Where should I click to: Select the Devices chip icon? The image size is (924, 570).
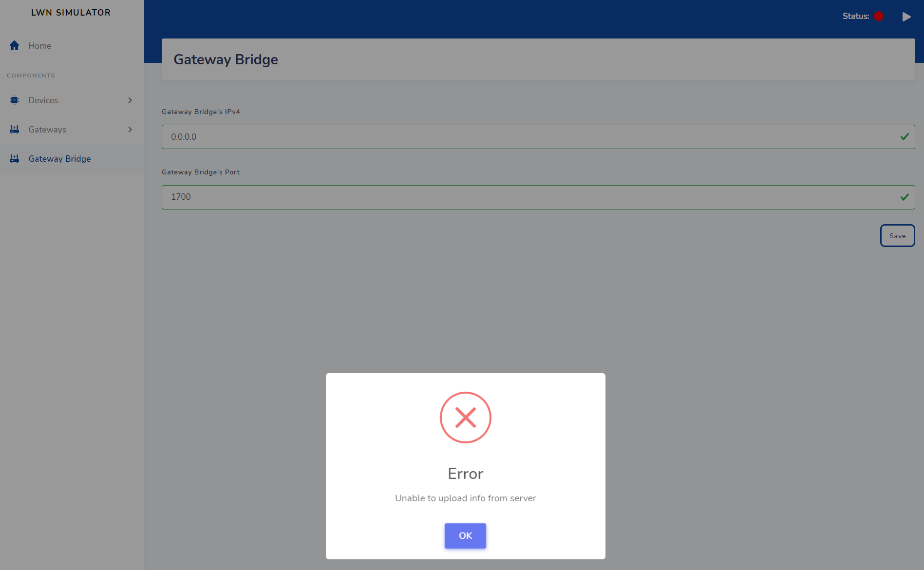pyautogui.click(x=14, y=100)
